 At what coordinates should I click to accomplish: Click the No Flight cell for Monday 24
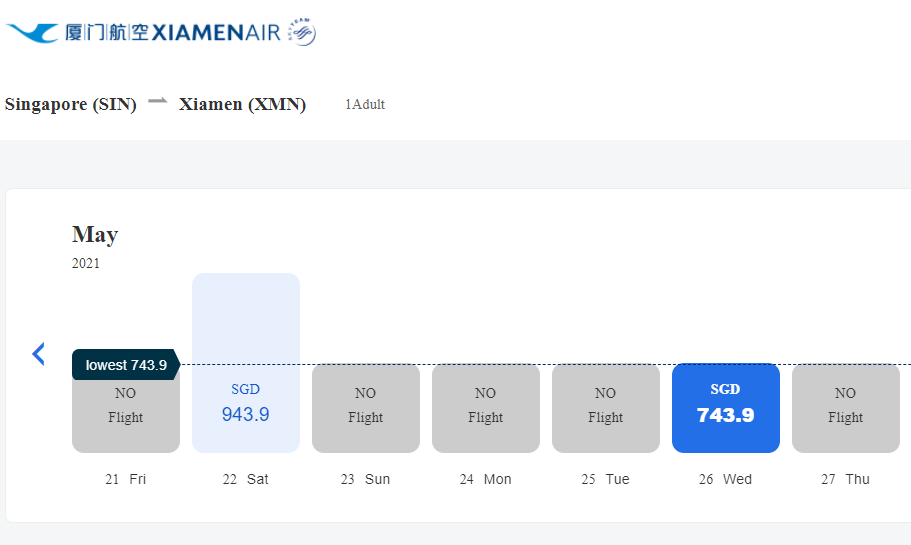click(x=486, y=408)
